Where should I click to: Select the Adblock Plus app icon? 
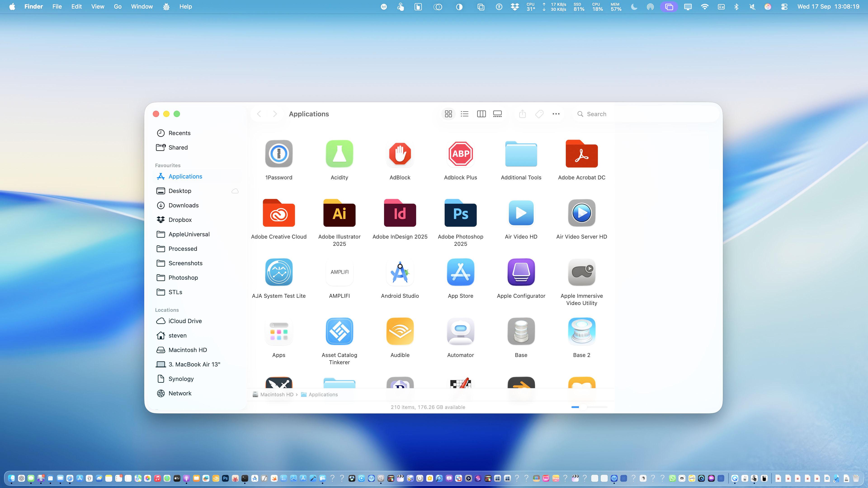tap(461, 154)
